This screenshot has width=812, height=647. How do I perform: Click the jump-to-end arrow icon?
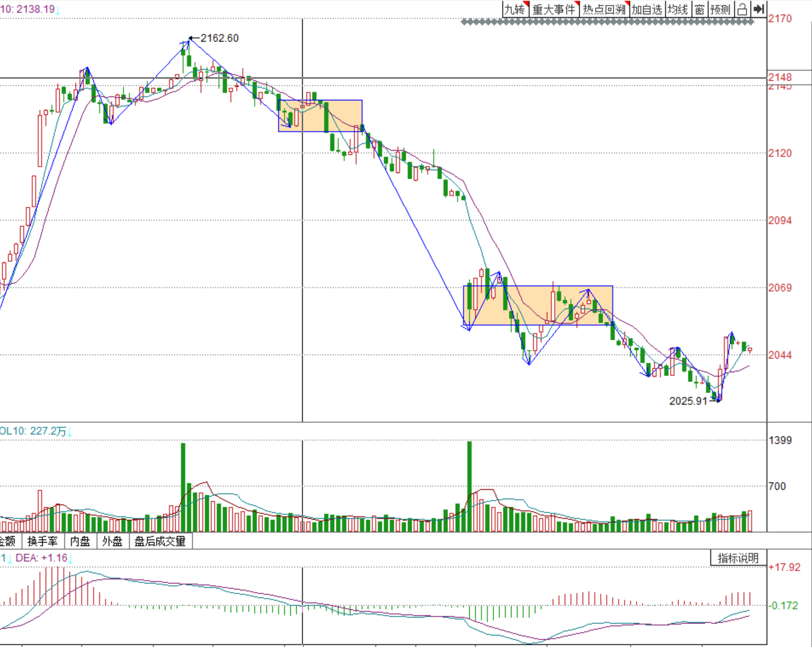(759, 9)
